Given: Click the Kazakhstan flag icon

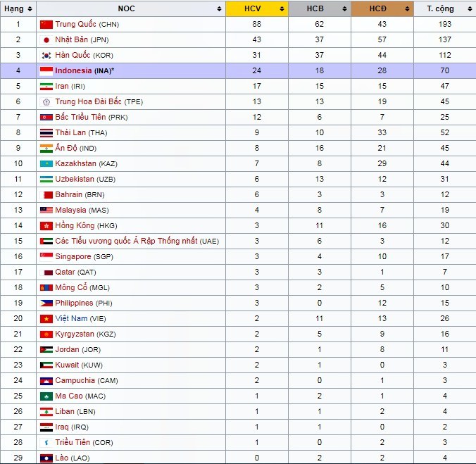Looking at the screenshot, I should pos(46,163).
